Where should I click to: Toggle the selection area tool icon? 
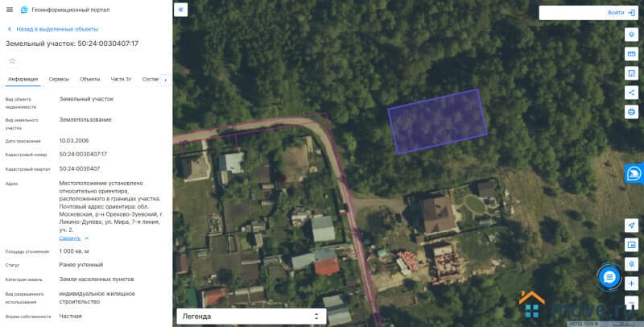click(x=631, y=73)
